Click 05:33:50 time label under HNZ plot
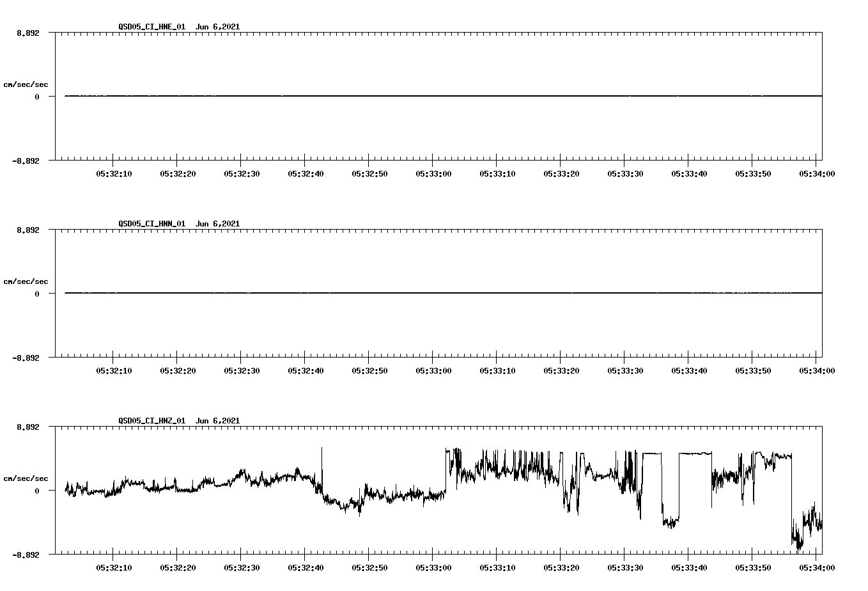868x591 pixels. (753, 567)
